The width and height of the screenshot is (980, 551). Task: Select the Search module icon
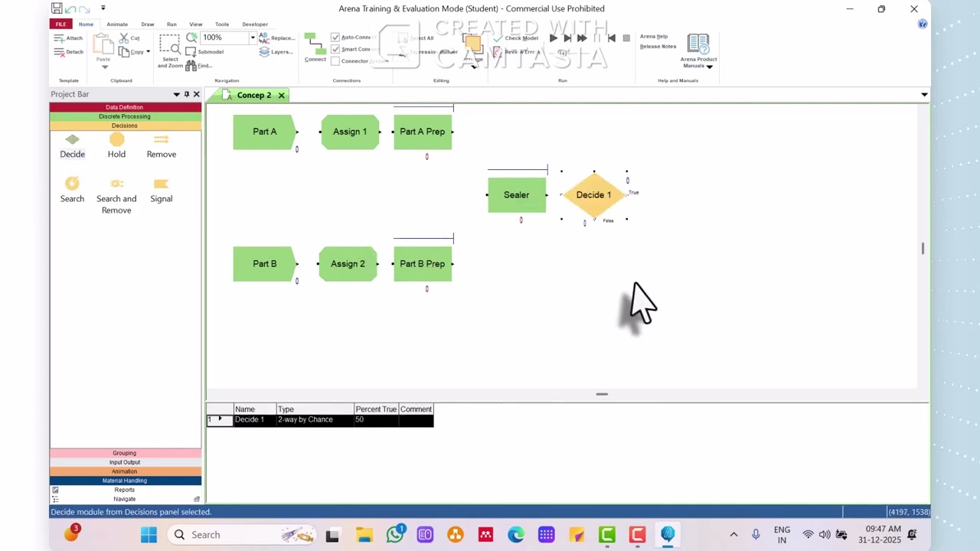point(72,184)
